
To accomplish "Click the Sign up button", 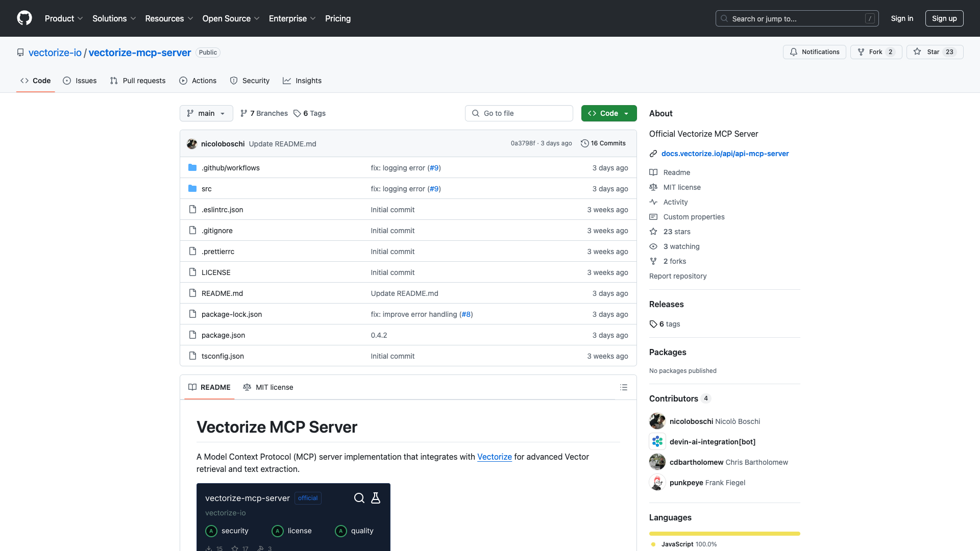I will 944,18.
